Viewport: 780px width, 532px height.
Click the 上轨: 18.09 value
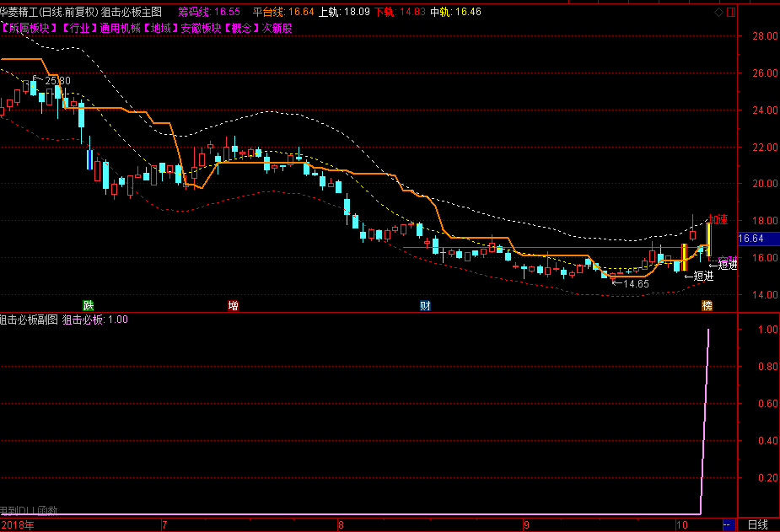(x=344, y=12)
